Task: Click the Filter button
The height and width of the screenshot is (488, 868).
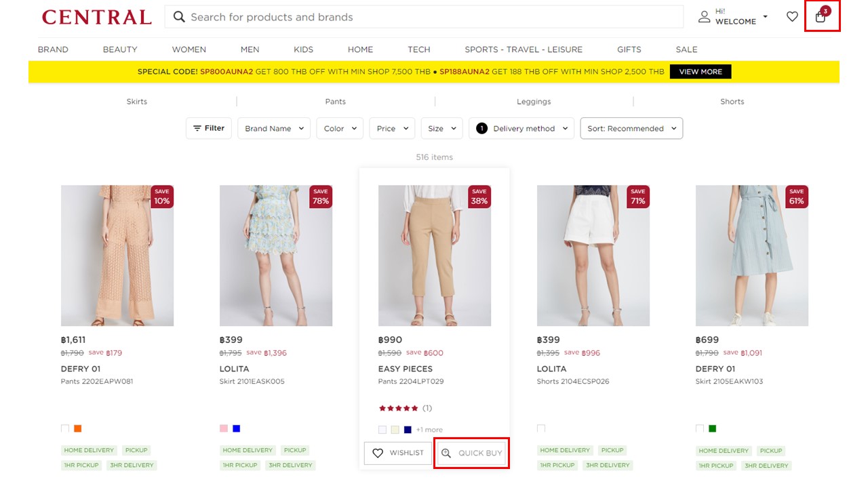Action: click(209, 128)
